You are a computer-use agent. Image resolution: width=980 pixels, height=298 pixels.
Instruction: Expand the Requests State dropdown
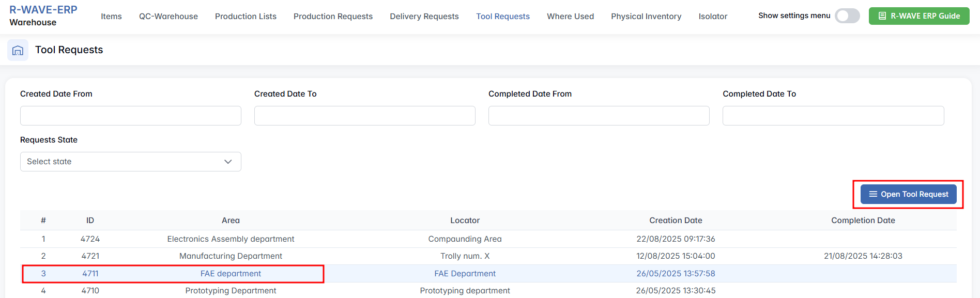[130, 162]
